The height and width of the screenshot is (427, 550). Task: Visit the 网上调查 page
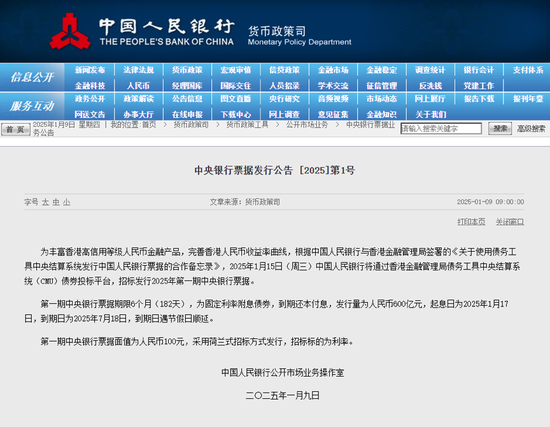(284, 114)
